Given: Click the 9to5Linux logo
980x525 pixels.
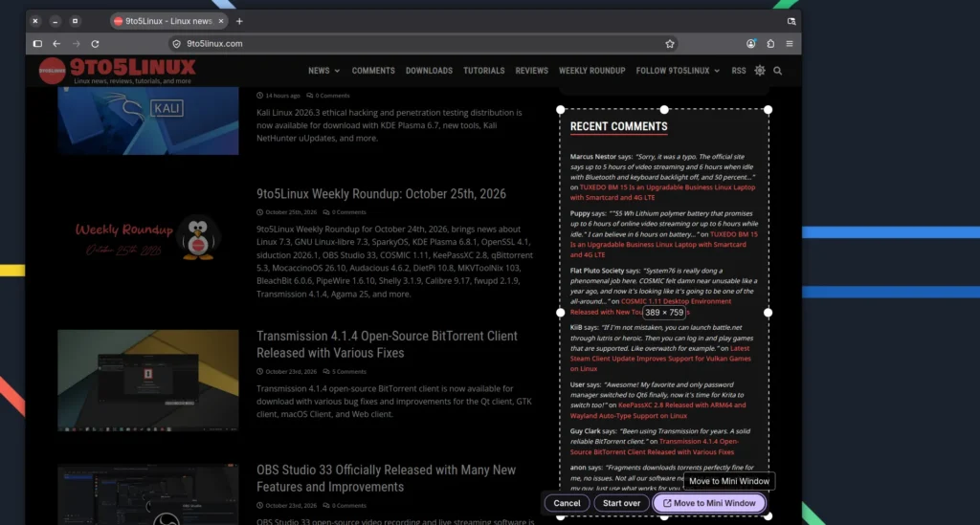Looking at the screenshot, I should 117,71.
